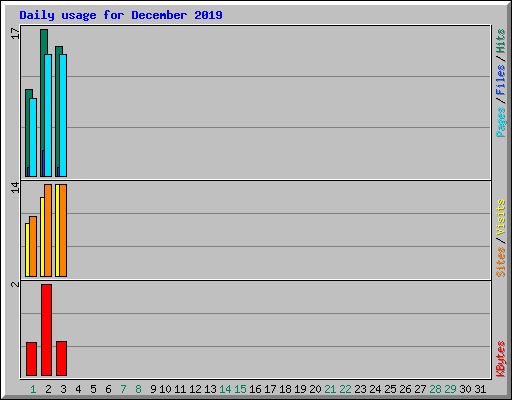
Task: Click the yellow Visits bar for day 2
Action: point(42,237)
